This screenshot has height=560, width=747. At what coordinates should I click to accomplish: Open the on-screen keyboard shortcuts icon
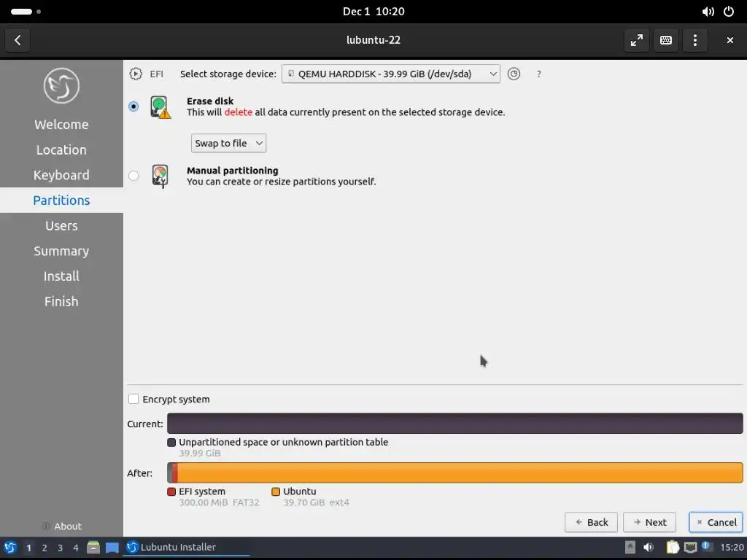pyautogui.click(x=666, y=40)
